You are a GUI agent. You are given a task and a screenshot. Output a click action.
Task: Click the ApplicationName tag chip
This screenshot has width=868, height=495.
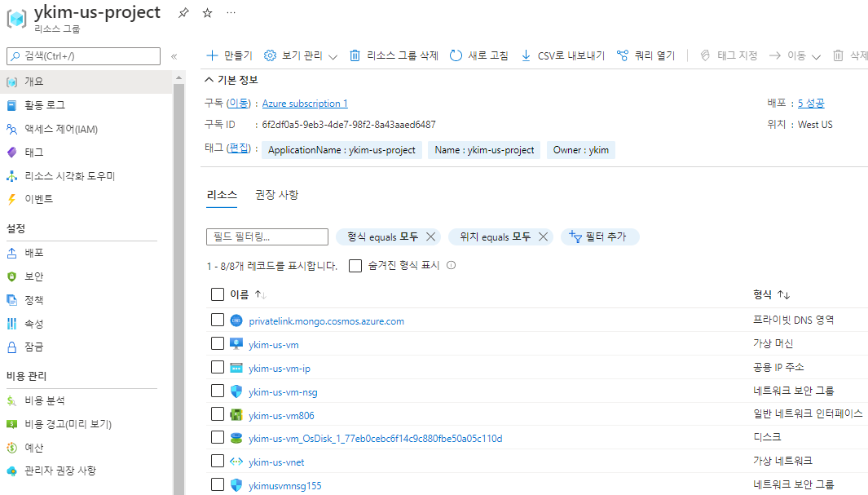click(341, 150)
